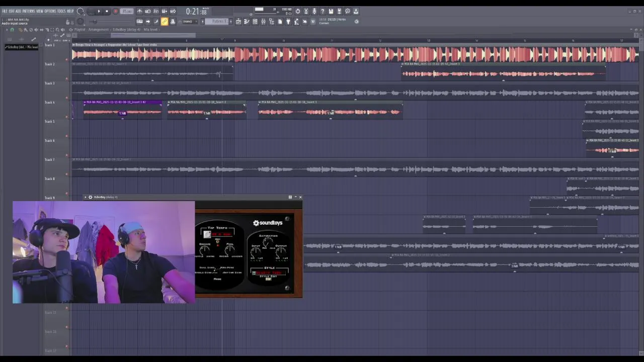The image size is (644, 362).
Task: Click the 0:21:88 time display
Action: 197,12
